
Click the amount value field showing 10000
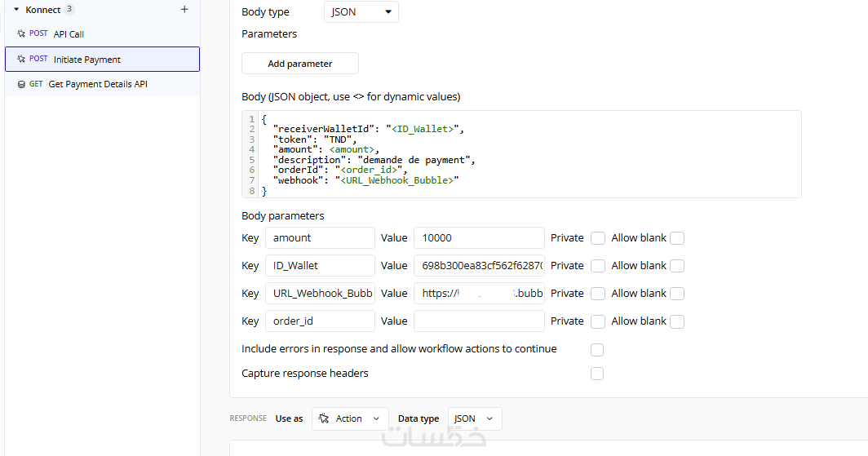(479, 238)
